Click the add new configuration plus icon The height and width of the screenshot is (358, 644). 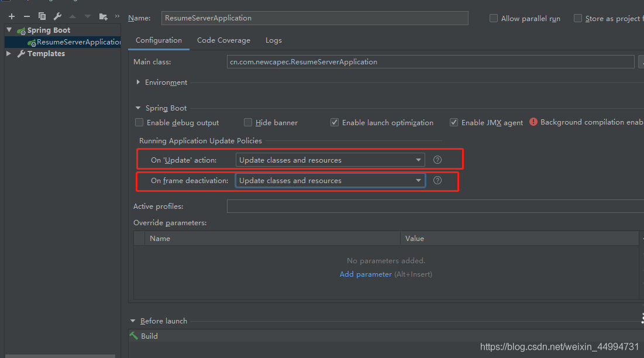12,16
